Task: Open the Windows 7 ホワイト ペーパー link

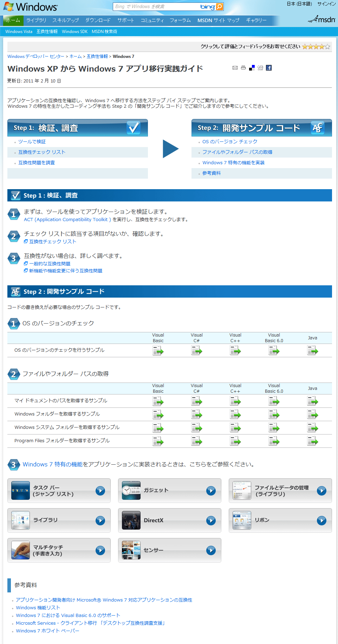Action: (x=47, y=631)
